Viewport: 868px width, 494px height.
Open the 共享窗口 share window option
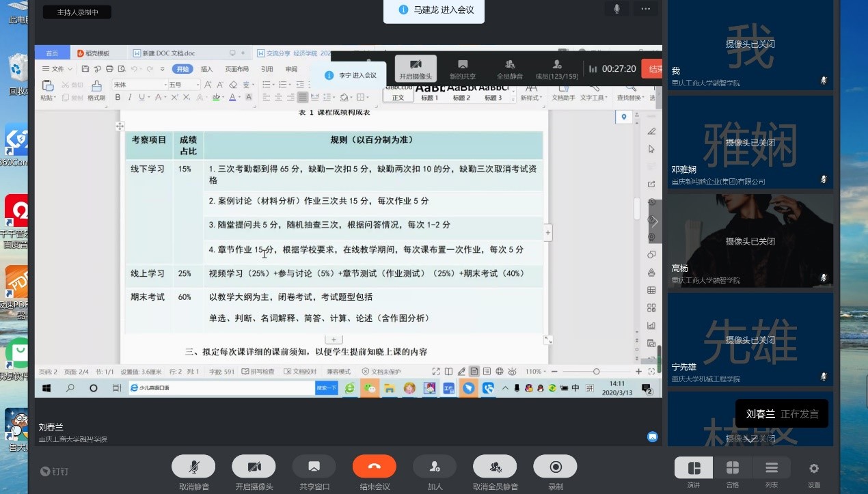(314, 467)
